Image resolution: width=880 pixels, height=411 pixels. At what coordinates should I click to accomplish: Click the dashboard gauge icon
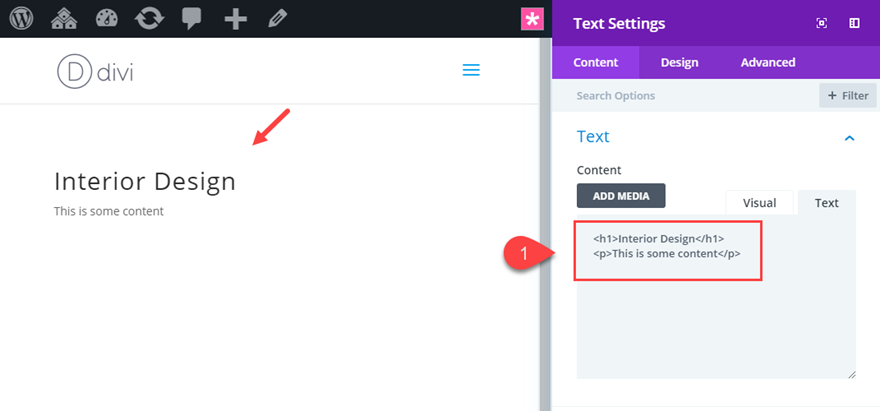(x=108, y=19)
